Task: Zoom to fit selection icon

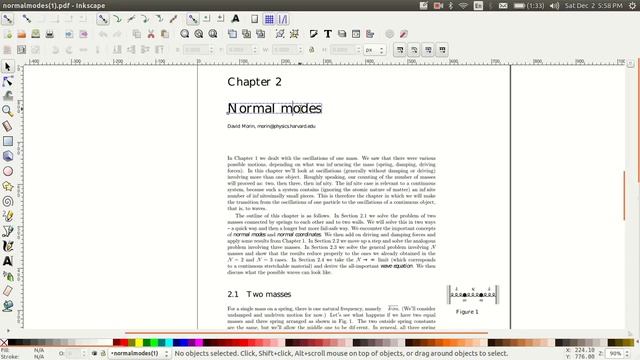Action: click(x=184, y=34)
